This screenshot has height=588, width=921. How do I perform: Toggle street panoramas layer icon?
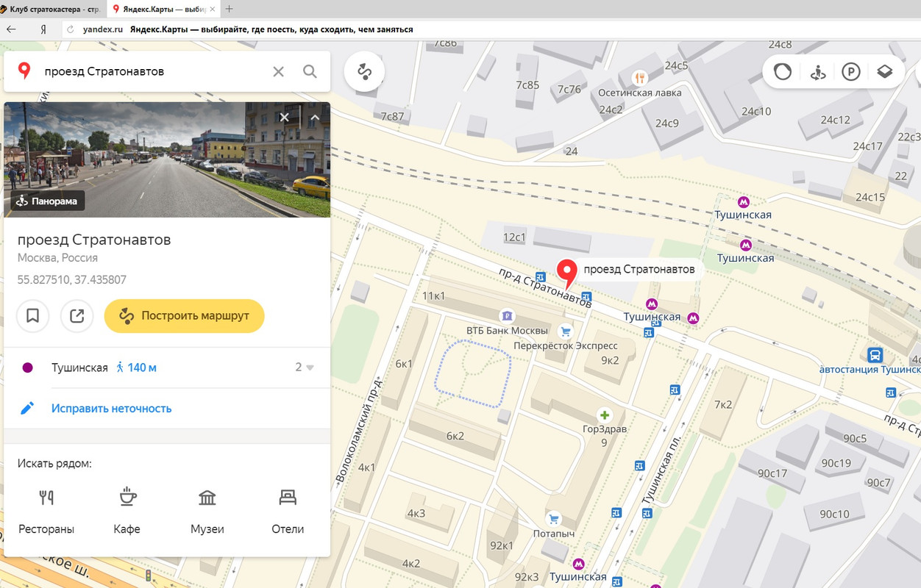(817, 72)
